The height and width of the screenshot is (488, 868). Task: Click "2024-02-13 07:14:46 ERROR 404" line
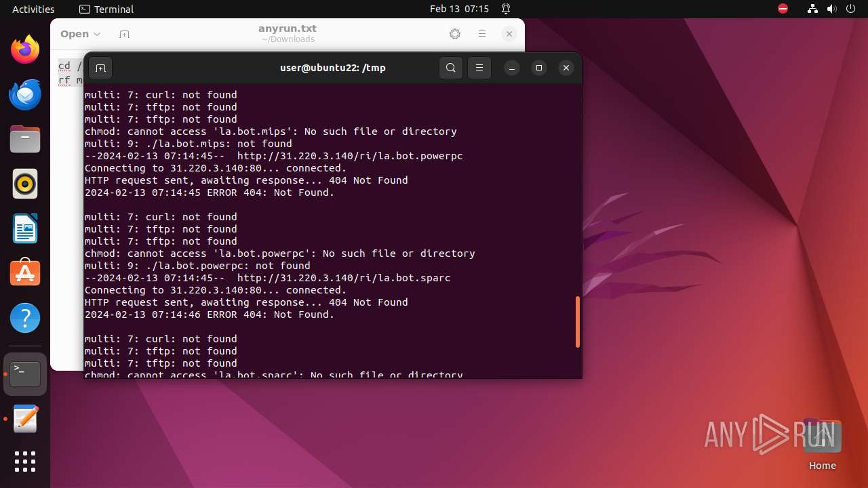[x=210, y=314]
